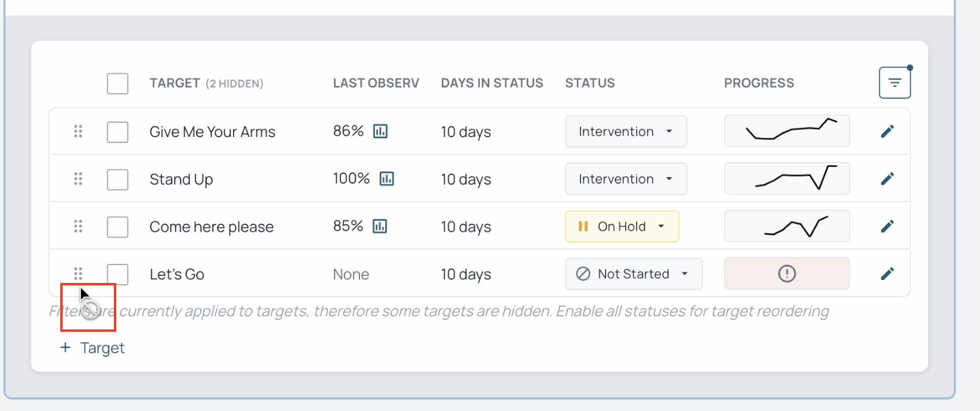
Task: Open Intervention status dropdown for Give Me Your Arms
Action: (x=626, y=131)
